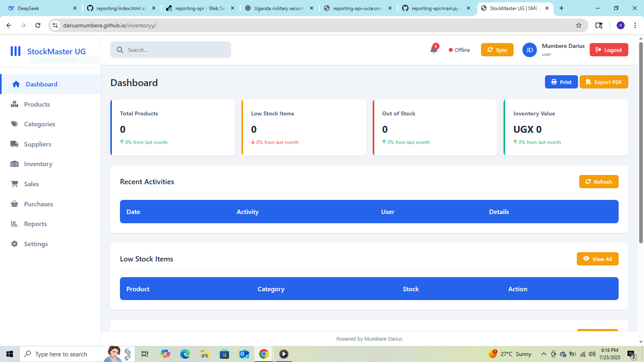Click the Chrome icon on the taskbar
Screen dimensions: 644x362
coord(264,354)
